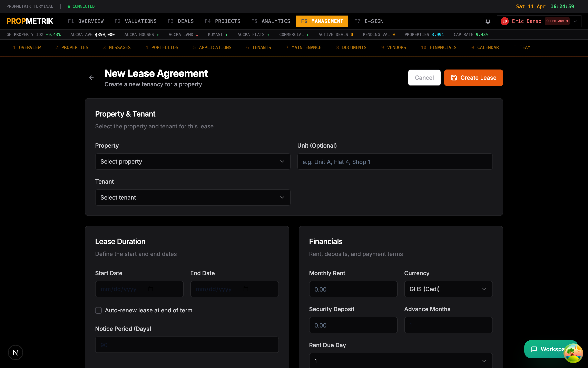Switch to F1 Overview tab
Image resolution: width=588 pixels, height=368 pixels.
click(86, 21)
